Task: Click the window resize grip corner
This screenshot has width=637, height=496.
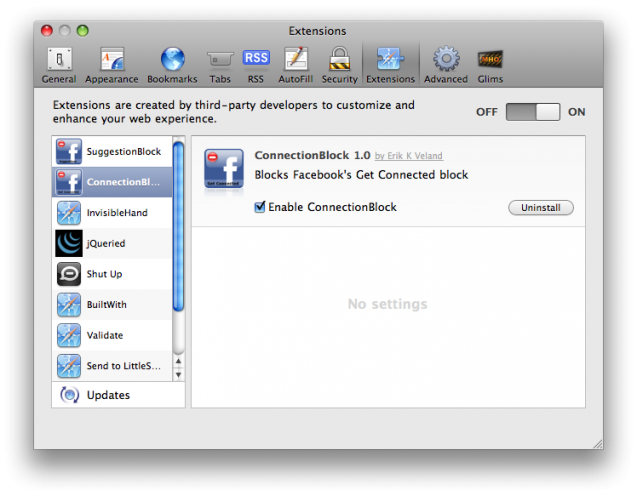Action: click(x=597, y=444)
